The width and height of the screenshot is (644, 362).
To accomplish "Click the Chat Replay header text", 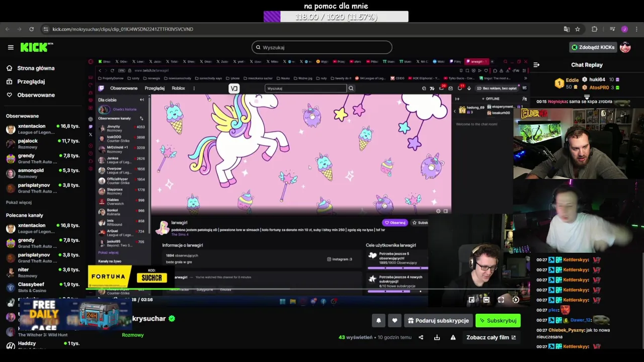I will click(x=587, y=65).
